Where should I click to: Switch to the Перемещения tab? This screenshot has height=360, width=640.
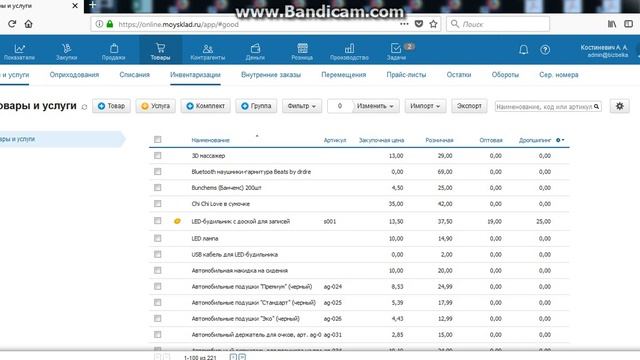pyautogui.click(x=344, y=75)
